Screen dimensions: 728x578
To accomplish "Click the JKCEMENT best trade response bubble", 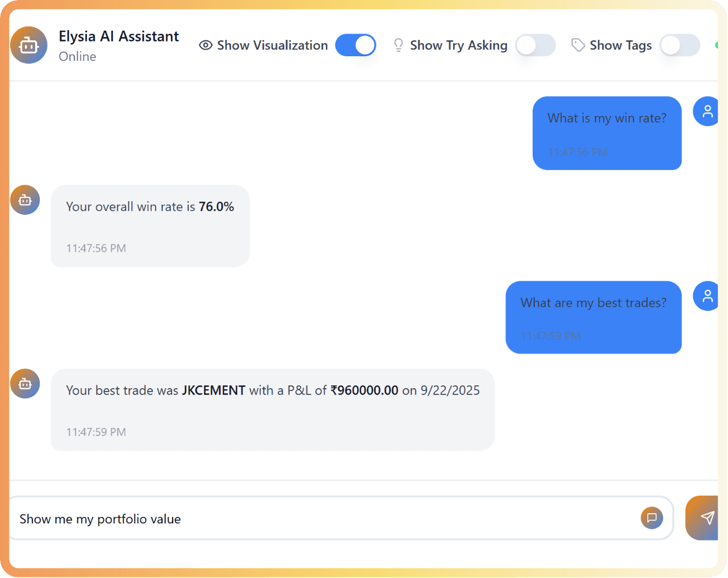I will pyautogui.click(x=273, y=409).
